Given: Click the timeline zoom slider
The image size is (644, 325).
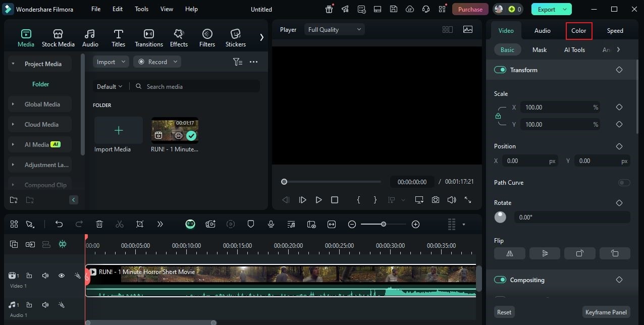Looking at the screenshot, I should point(384,224).
